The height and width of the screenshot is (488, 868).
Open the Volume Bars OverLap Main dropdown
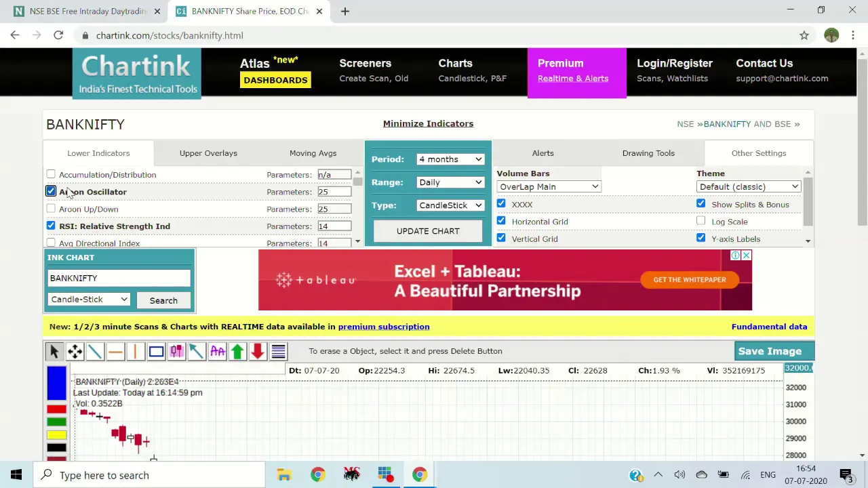coord(549,187)
